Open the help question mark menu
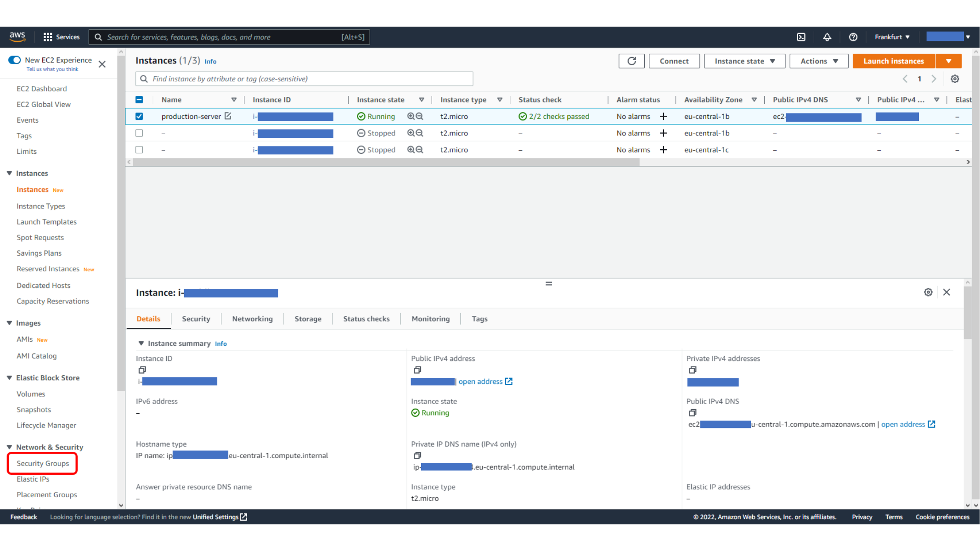 (x=853, y=37)
